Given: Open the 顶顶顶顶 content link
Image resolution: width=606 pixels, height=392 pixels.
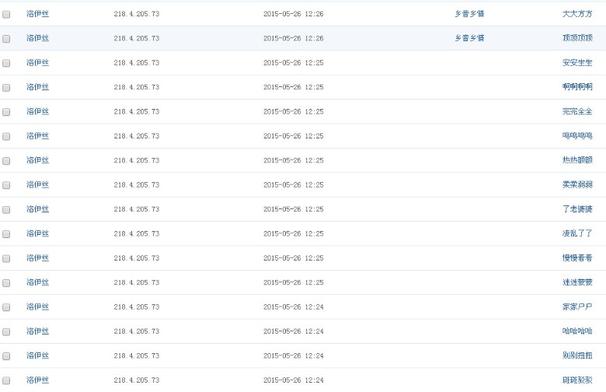Looking at the screenshot, I should coord(577,38).
